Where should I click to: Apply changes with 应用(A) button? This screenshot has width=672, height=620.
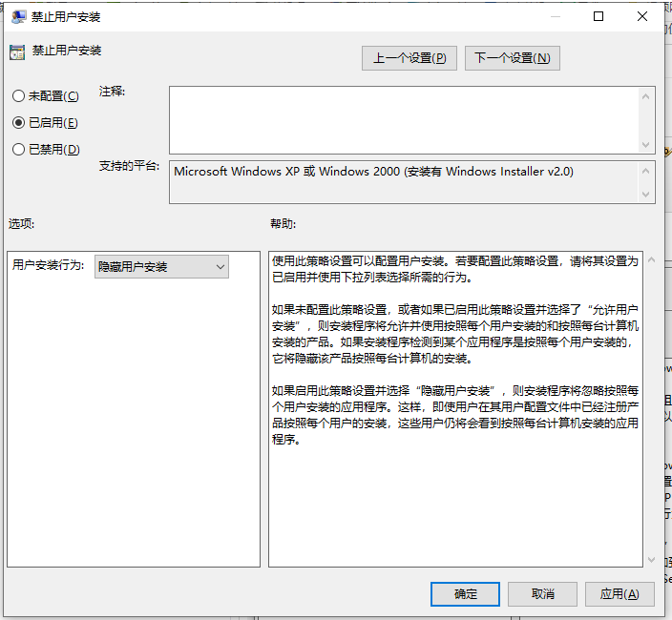click(619, 594)
